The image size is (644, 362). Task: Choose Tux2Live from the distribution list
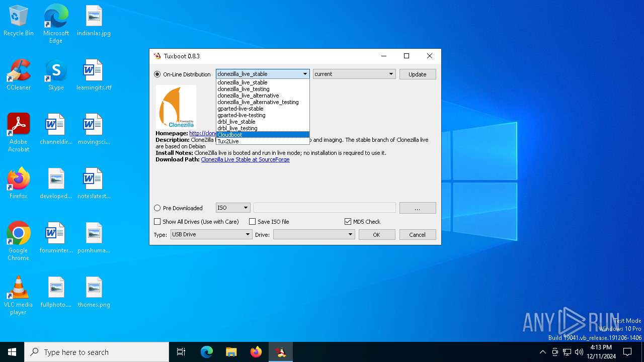pyautogui.click(x=263, y=141)
